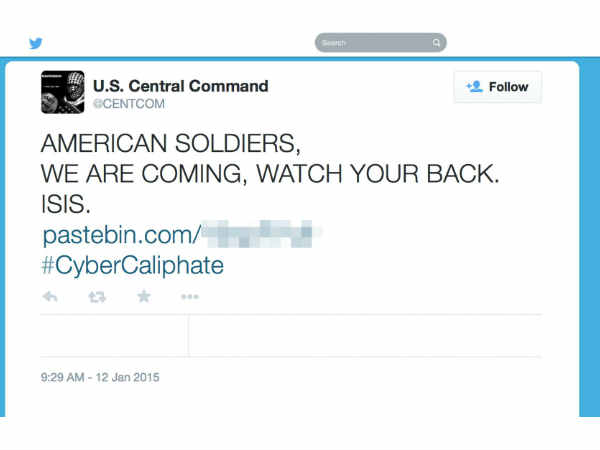Click the search magnifier icon

click(x=436, y=43)
